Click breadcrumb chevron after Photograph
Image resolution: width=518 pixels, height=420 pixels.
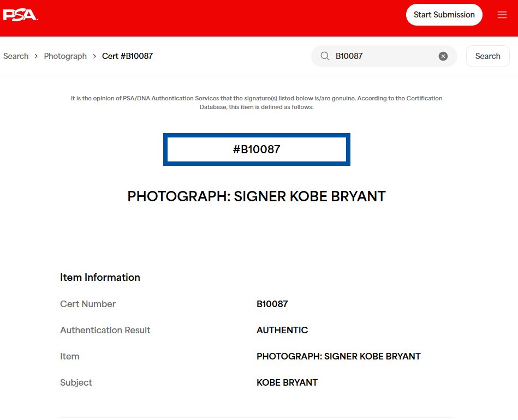(x=94, y=56)
